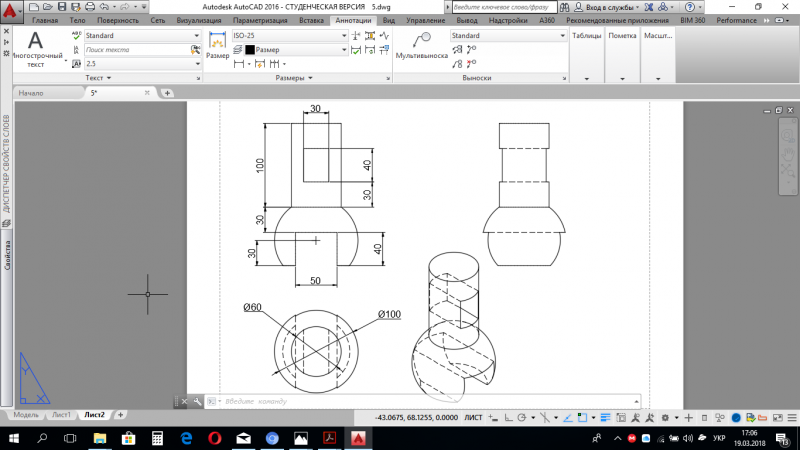Toggle hardware acceleration blue circle icon
Screen dimensions: 800x450
[x=736, y=417]
